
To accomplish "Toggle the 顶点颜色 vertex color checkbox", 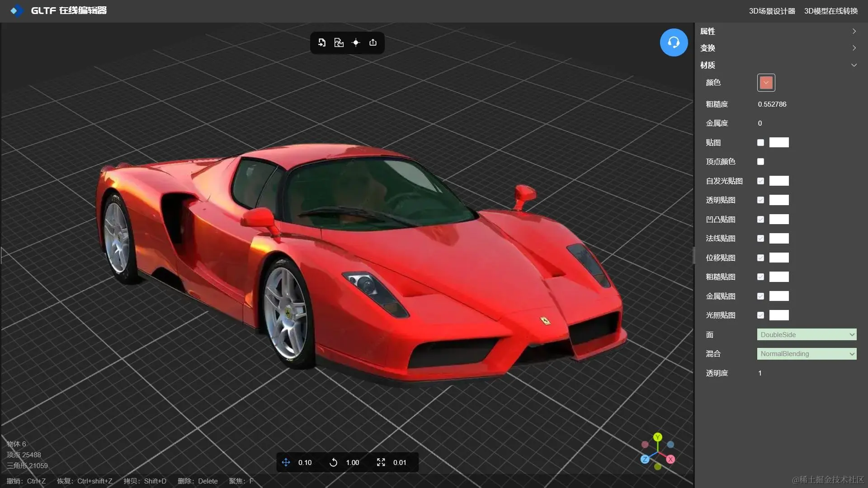I will tap(760, 162).
